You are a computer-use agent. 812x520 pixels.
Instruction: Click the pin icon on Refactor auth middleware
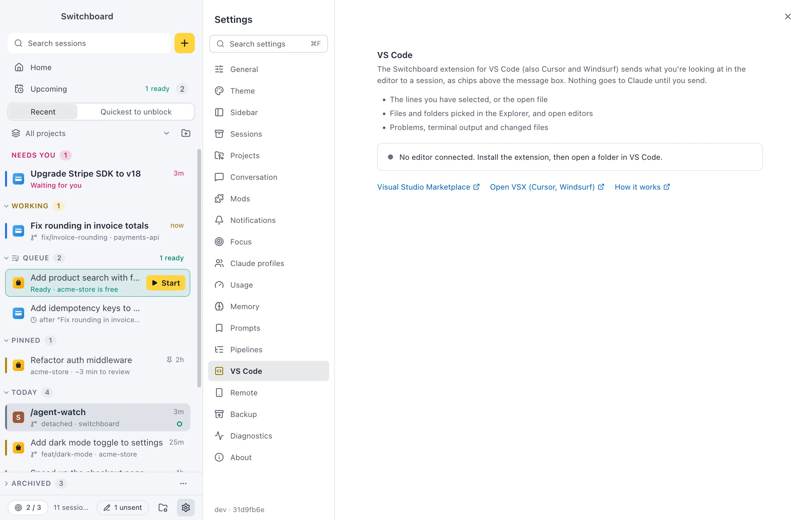pos(169,360)
